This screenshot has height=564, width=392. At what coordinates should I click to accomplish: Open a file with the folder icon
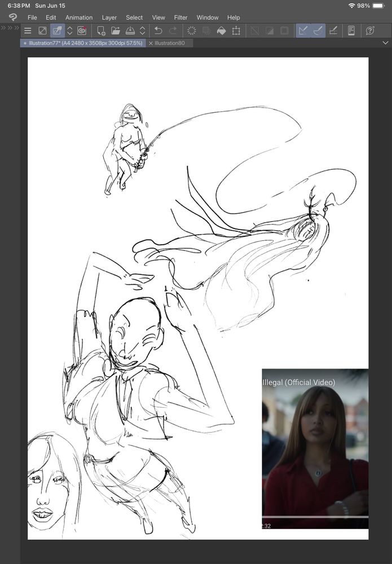(116, 31)
